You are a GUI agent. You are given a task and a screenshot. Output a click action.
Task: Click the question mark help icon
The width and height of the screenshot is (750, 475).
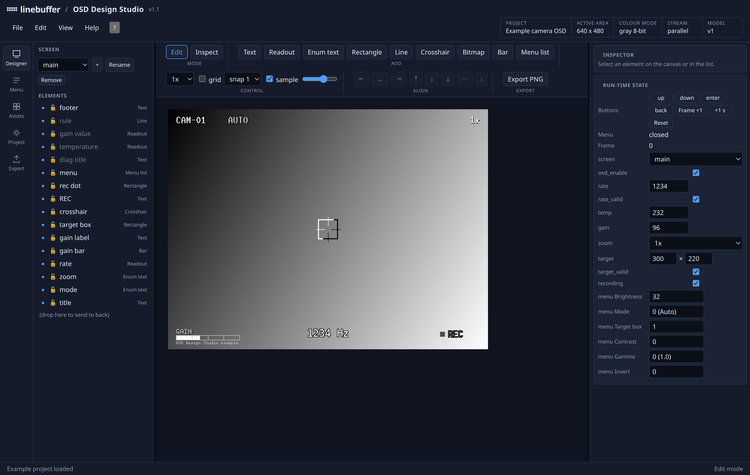[x=114, y=28]
